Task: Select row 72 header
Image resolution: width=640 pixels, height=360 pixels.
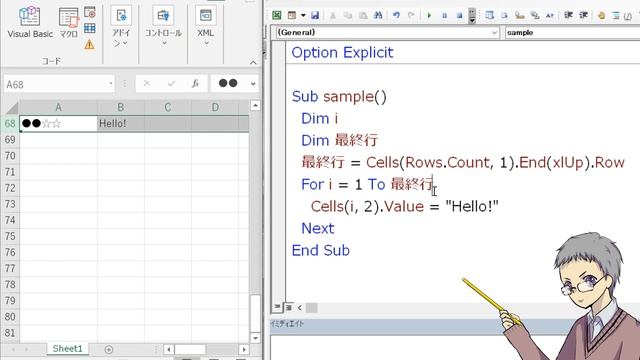Action: tap(10, 188)
